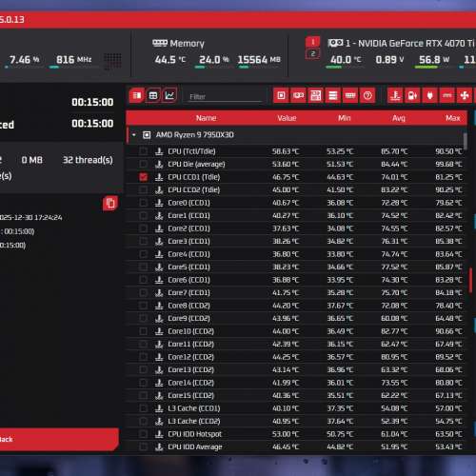
Task: Click the Memory module icon in header
Action: pyautogui.click(x=160, y=43)
